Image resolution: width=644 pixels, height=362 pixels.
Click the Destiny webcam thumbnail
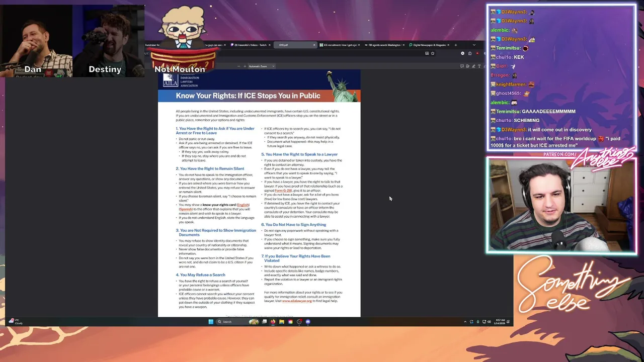pyautogui.click(x=108, y=41)
